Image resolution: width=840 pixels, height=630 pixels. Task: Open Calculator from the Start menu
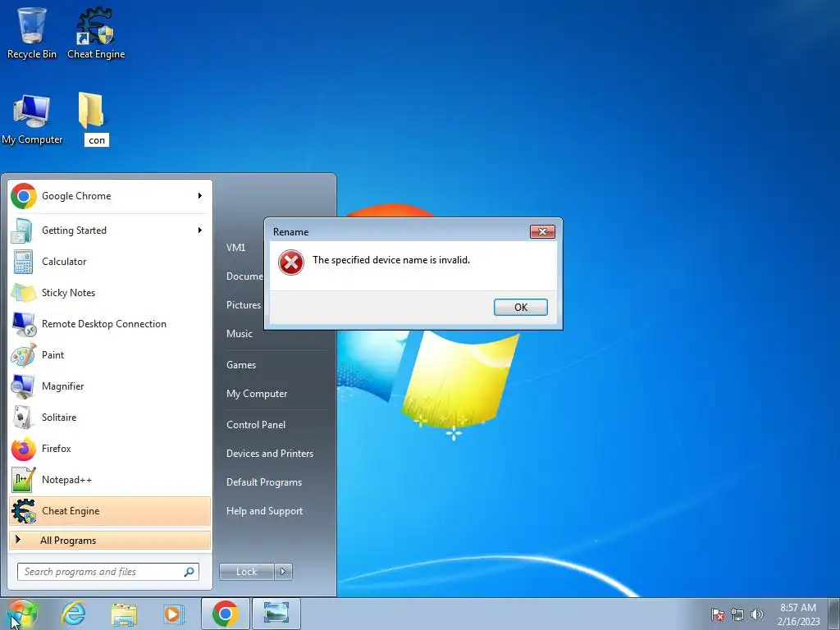(110, 262)
